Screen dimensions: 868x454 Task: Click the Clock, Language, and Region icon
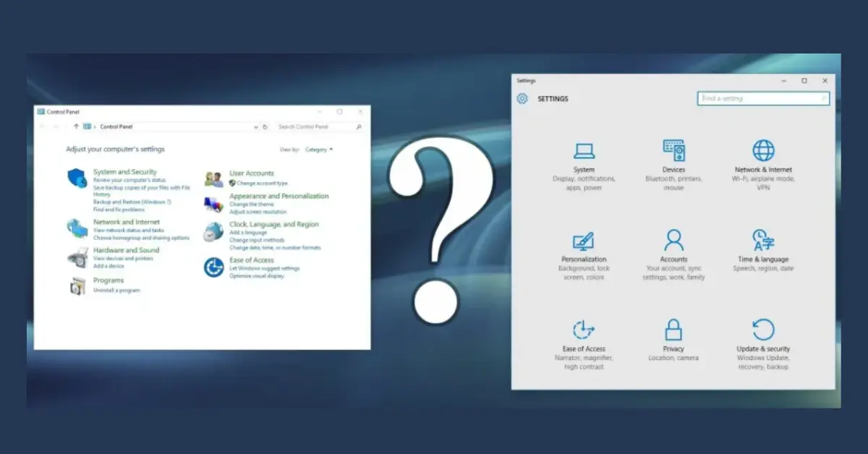pos(213,232)
